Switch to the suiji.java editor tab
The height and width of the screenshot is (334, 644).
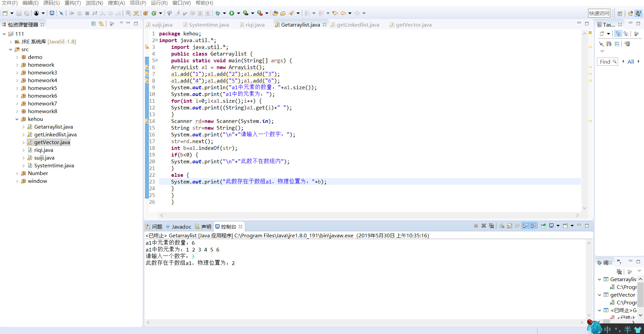tap(159, 25)
